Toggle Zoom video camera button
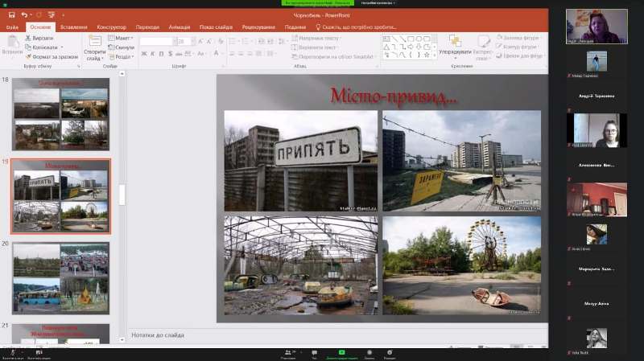The height and width of the screenshot is (361, 644). pyautogui.click(x=38, y=353)
